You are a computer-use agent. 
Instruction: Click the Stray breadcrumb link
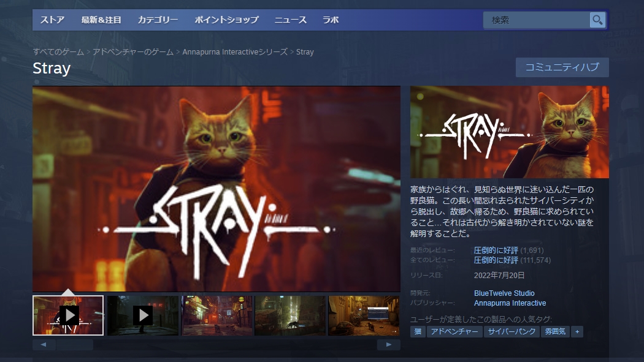305,52
